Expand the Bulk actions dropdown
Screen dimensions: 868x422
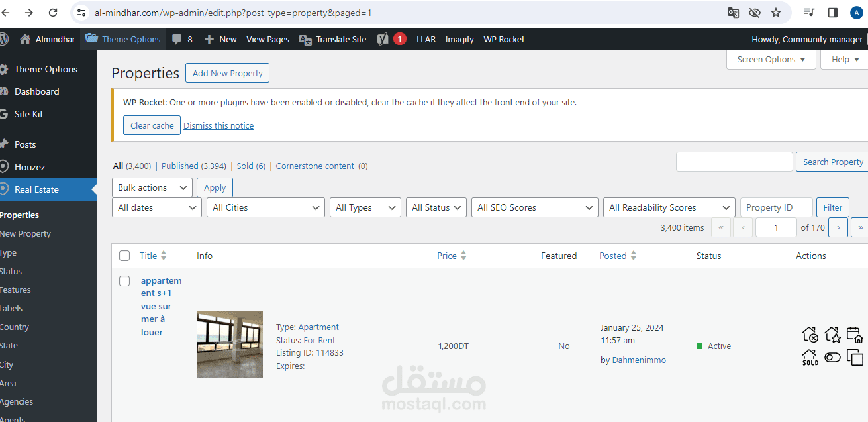click(152, 187)
